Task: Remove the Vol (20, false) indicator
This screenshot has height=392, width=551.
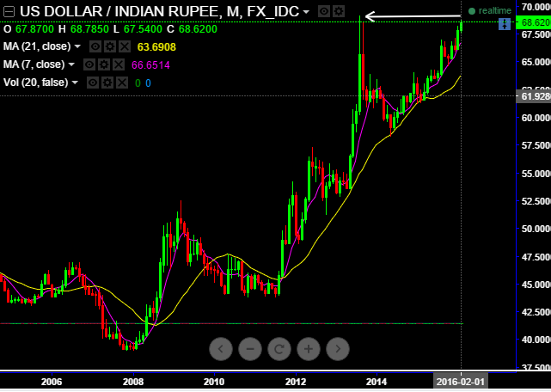Action: [122, 83]
